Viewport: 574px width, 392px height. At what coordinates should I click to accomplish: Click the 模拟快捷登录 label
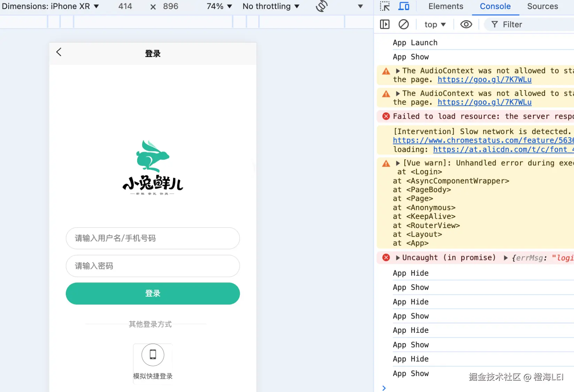pos(153,376)
